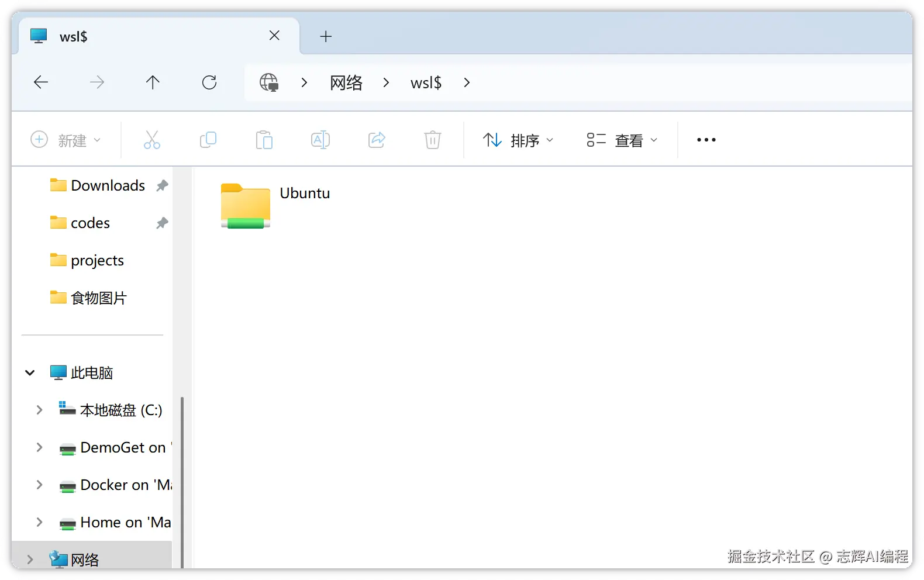The height and width of the screenshot is (580, 924).
Task: Select 网络 in the address breadcrumb
Action: tap(346, 83)
